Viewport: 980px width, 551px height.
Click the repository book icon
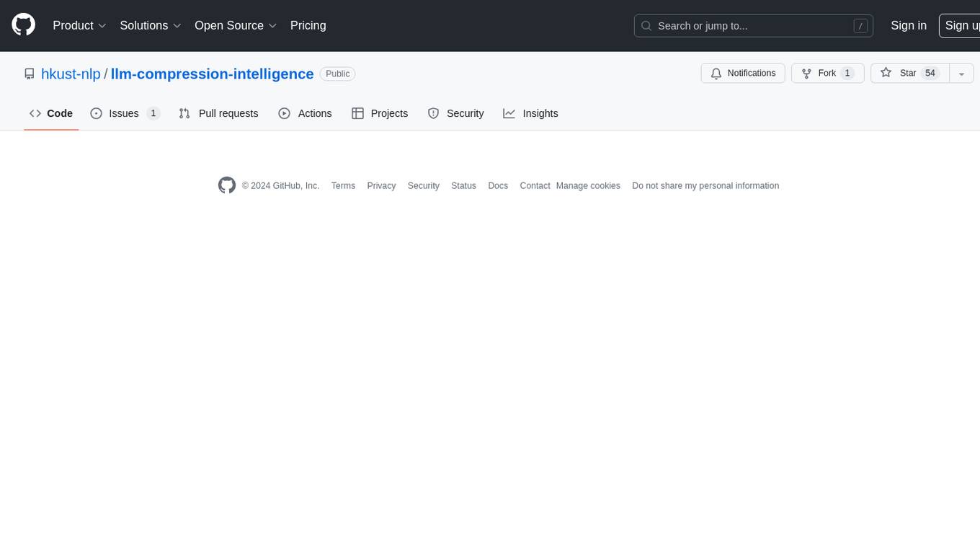point(30,74)
